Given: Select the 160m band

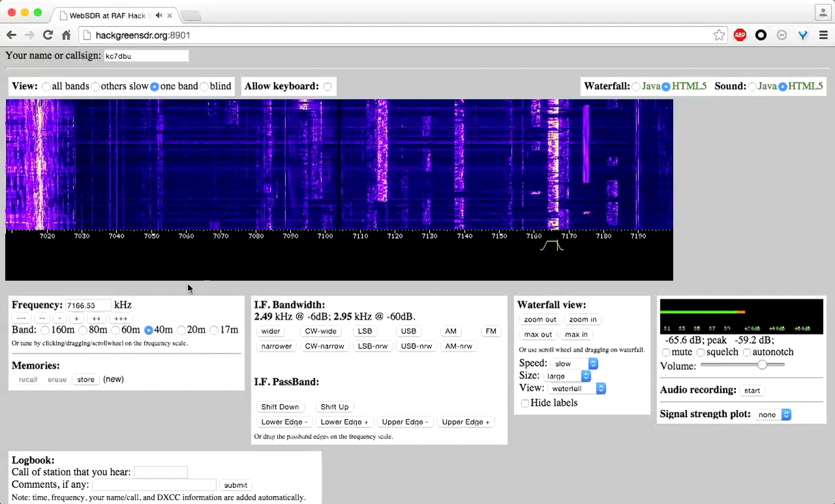Looking at the screenshot, I should click(45, 330).
